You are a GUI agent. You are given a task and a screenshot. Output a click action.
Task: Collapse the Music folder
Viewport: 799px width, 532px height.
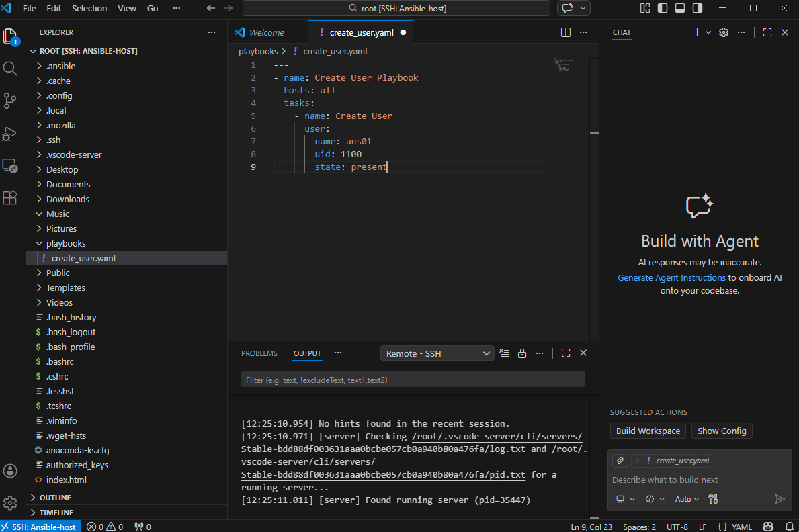58,214
